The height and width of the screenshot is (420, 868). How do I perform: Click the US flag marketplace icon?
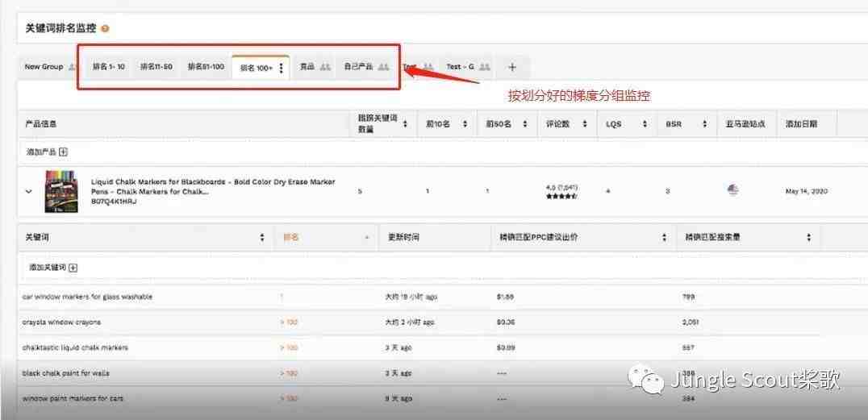[732, 189]
